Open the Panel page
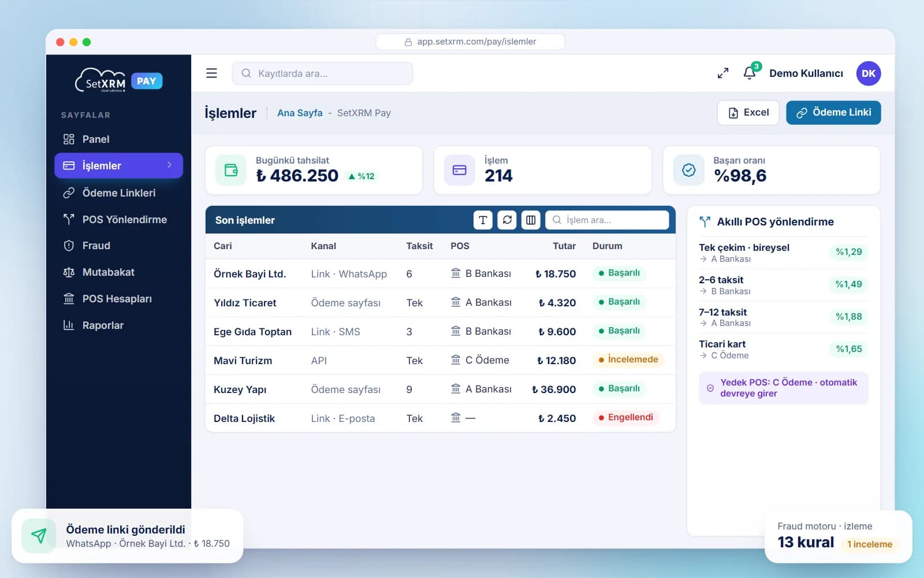 pos(118,139)
